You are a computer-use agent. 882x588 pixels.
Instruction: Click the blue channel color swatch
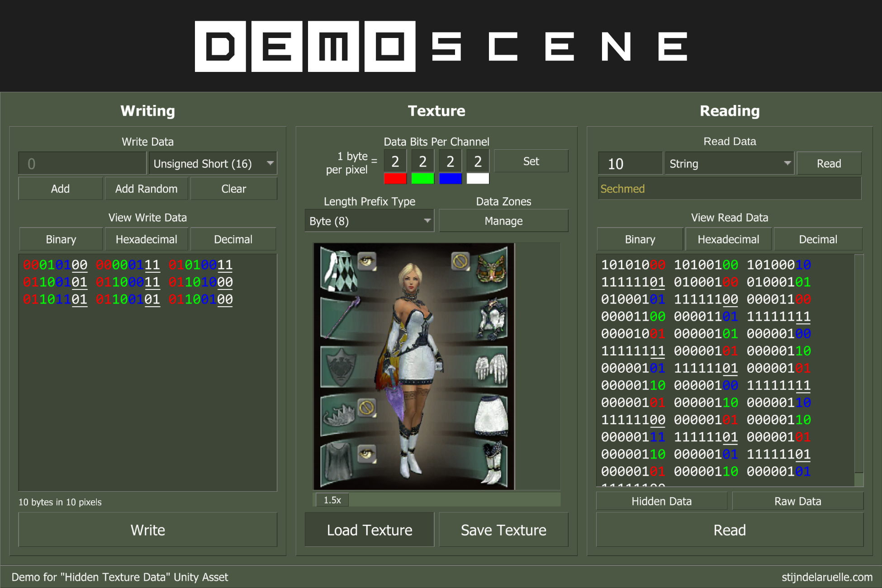(450, 179)
